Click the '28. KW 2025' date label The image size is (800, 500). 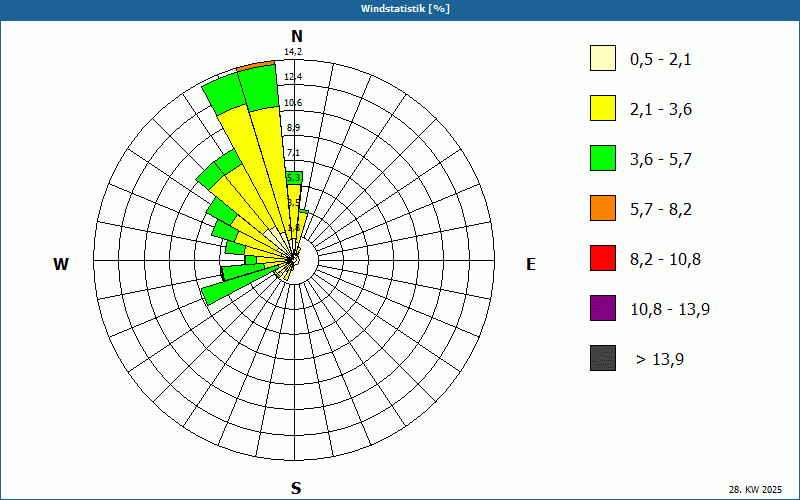[755, 489]
